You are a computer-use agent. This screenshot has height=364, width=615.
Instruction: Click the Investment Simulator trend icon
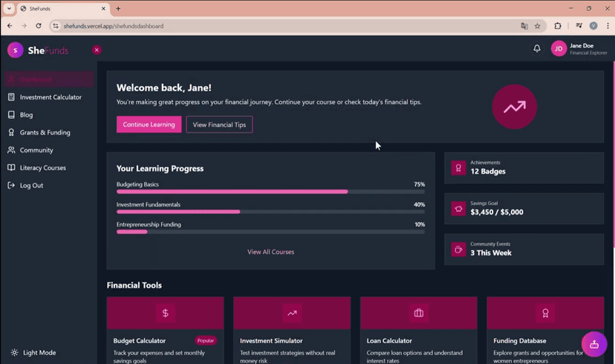(292, 313)
